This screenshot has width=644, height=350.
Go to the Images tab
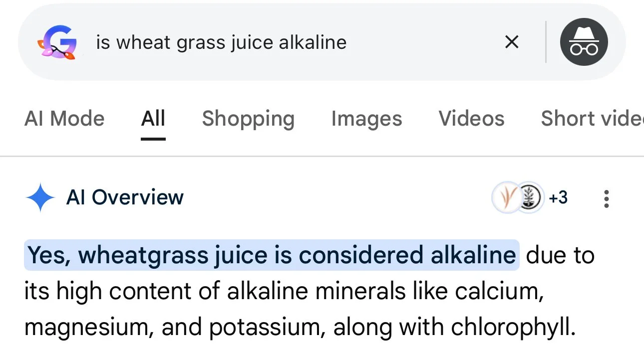click(366, 119)
